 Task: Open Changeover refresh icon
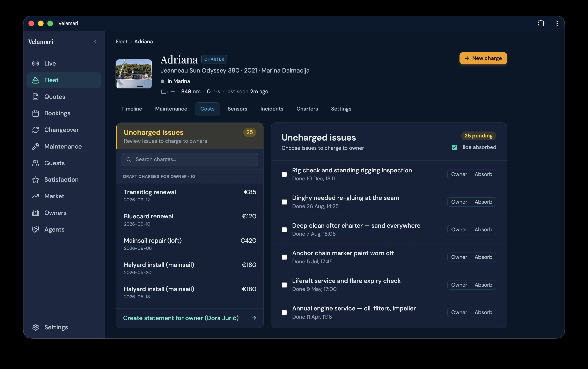(36, 130)
